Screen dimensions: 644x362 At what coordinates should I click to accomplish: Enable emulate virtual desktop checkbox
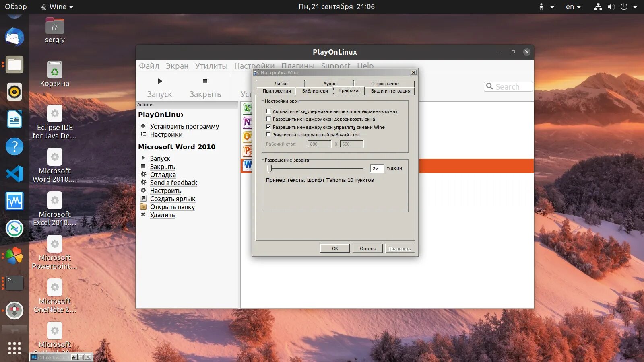coord(268,135)
